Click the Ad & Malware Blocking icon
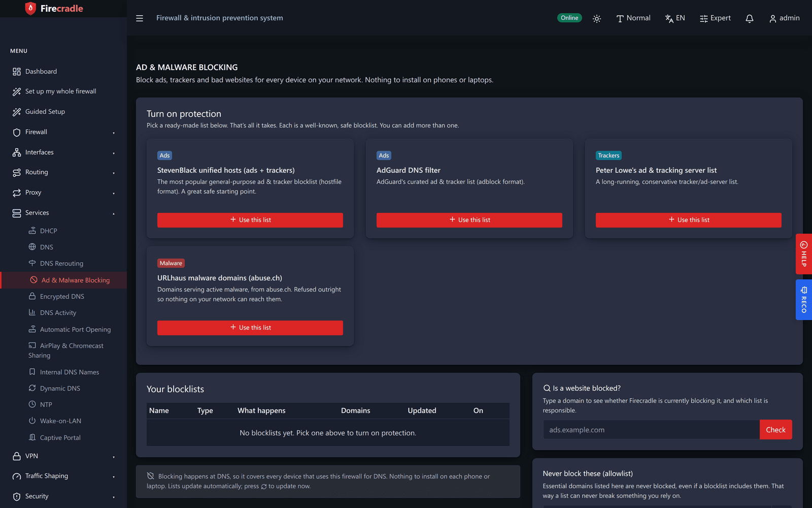 point(33,280)
